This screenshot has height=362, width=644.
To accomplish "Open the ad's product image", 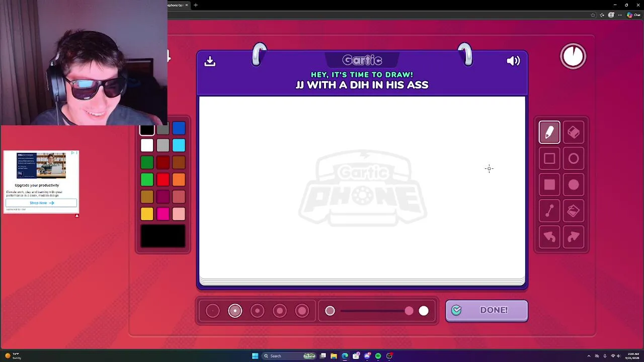I will pyautogui.click(x=41, y=165).
